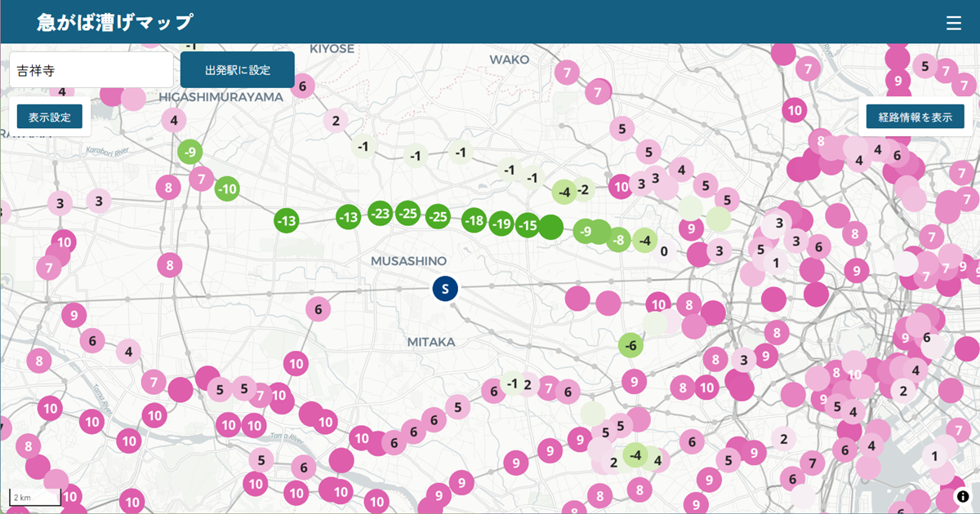The image size is (980, 514).
Task: Select the -18 station marker
Action: (x=474, y=221)
